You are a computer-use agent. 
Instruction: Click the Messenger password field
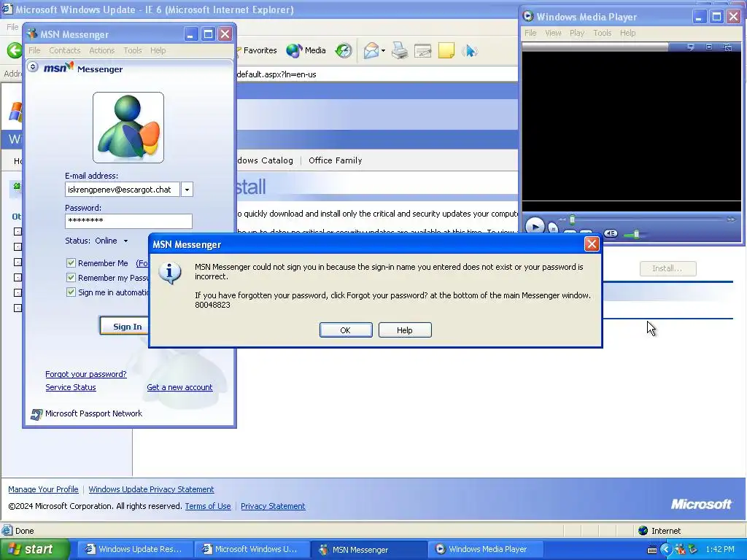128,221
